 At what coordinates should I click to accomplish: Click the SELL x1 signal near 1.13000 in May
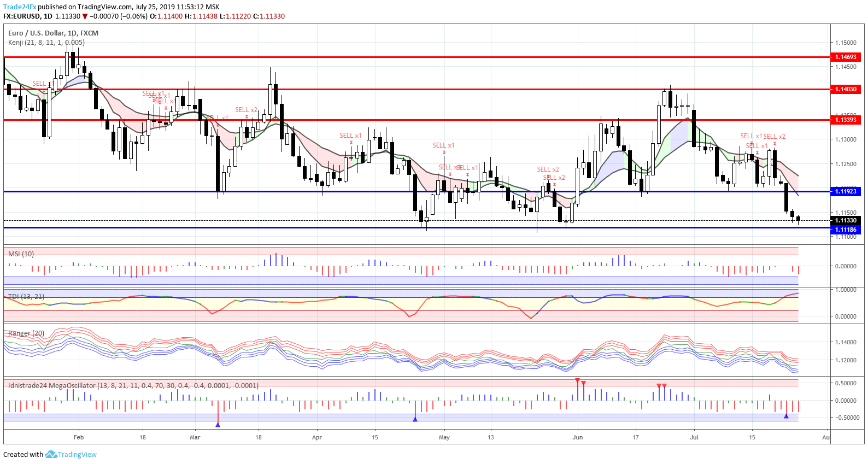coord(443,145)
